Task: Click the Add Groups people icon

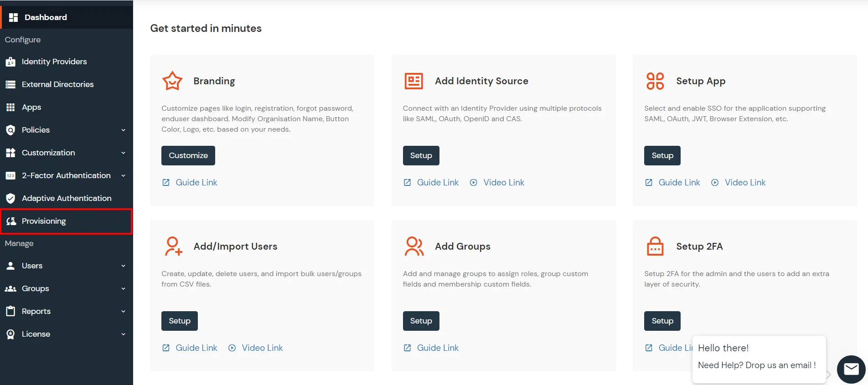Action: (x=414, y=246)
